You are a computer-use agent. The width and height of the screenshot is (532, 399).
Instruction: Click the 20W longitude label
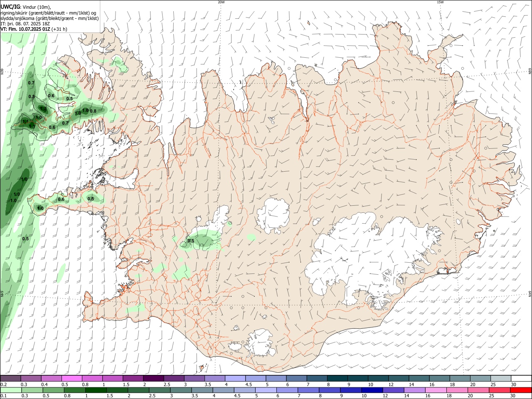click(221, 2)
